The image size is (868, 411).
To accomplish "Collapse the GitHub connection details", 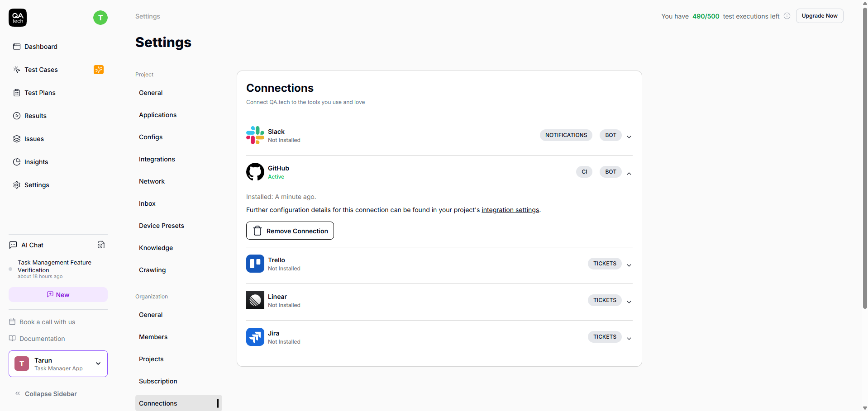I will tap(629, 173).
